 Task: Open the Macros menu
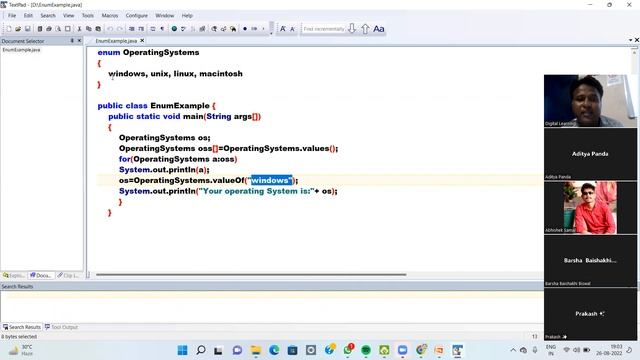110,16
